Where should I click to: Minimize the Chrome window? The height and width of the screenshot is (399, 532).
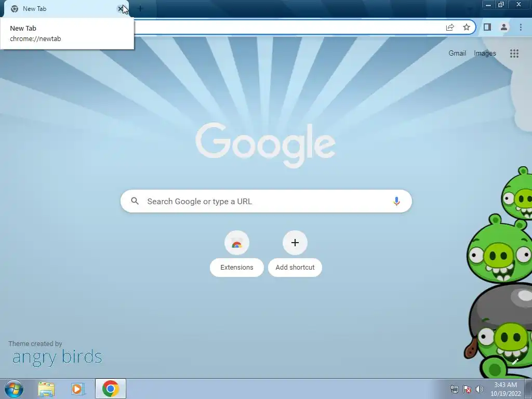488,5
